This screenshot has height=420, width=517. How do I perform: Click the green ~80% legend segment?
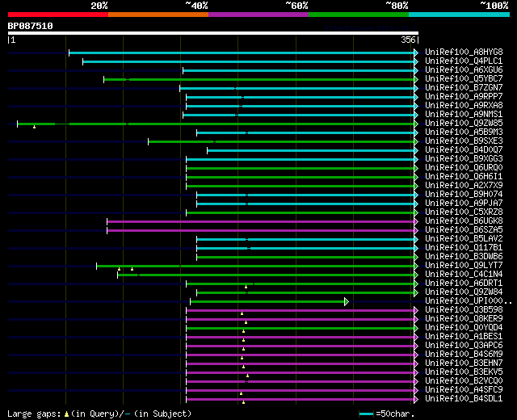click(x=359, y=15)
